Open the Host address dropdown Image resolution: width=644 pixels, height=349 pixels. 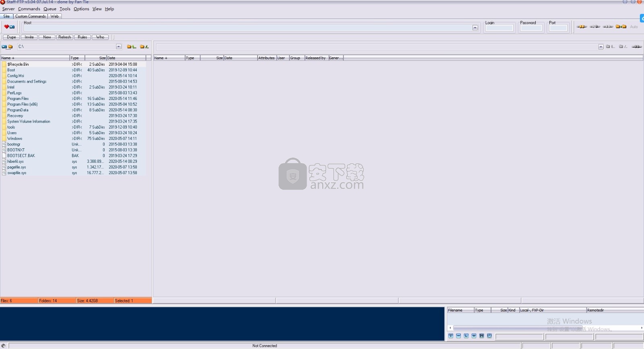(x=475, y=28)
